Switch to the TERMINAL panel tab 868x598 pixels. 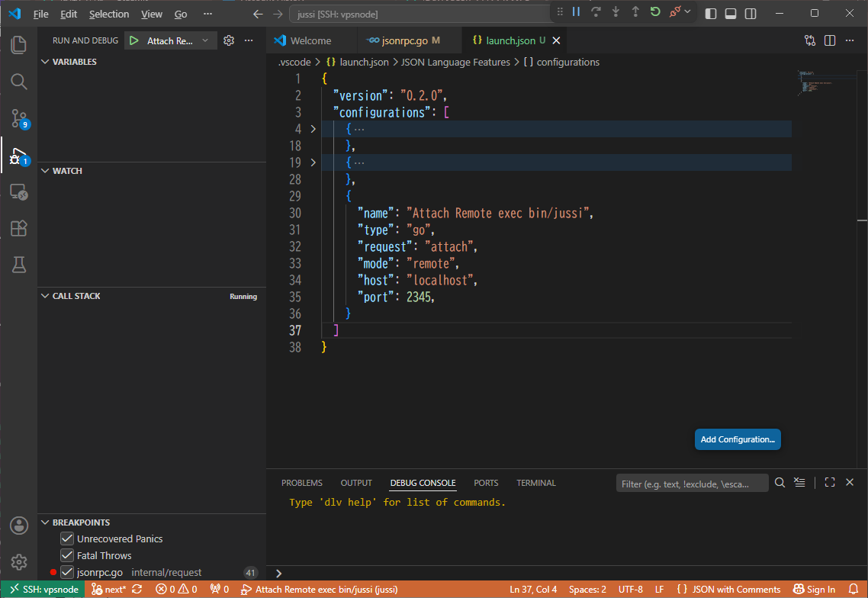pyautogui.click(x=536, y=483)
